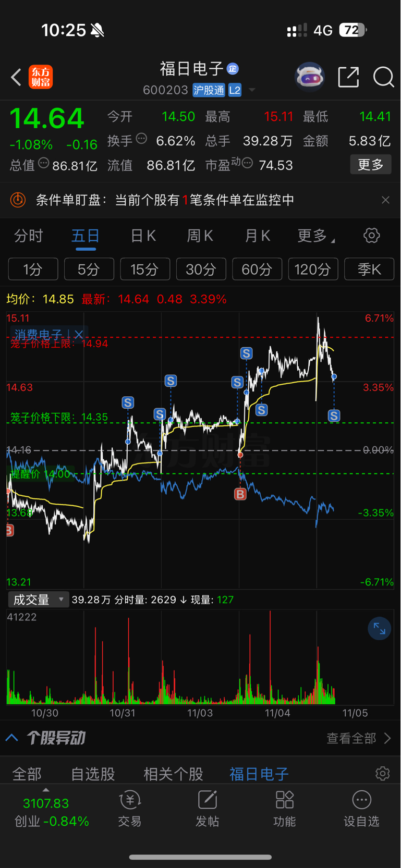Tap the 10/31 date label
This screenshot has width=401, height=868.
(122, 713)
